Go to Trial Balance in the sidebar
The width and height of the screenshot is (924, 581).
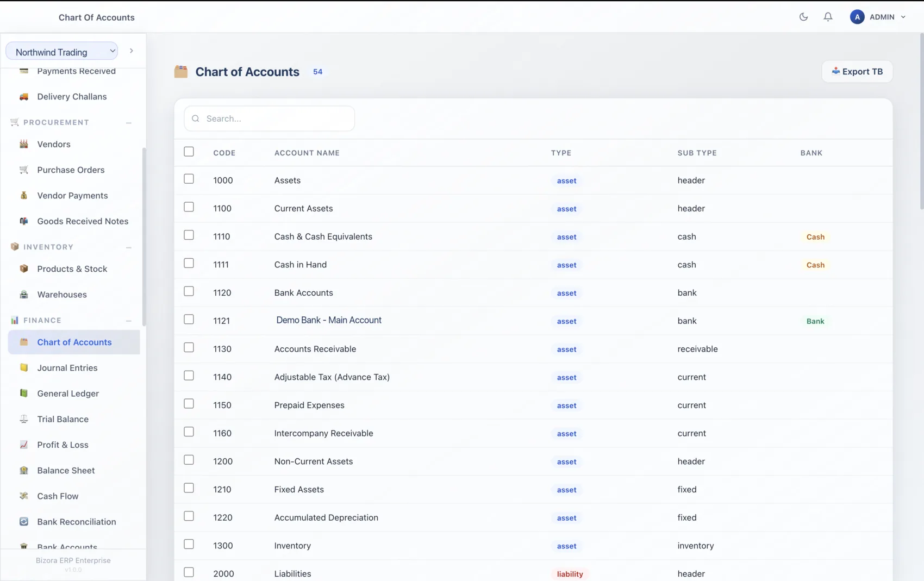[x=74, y=419]
